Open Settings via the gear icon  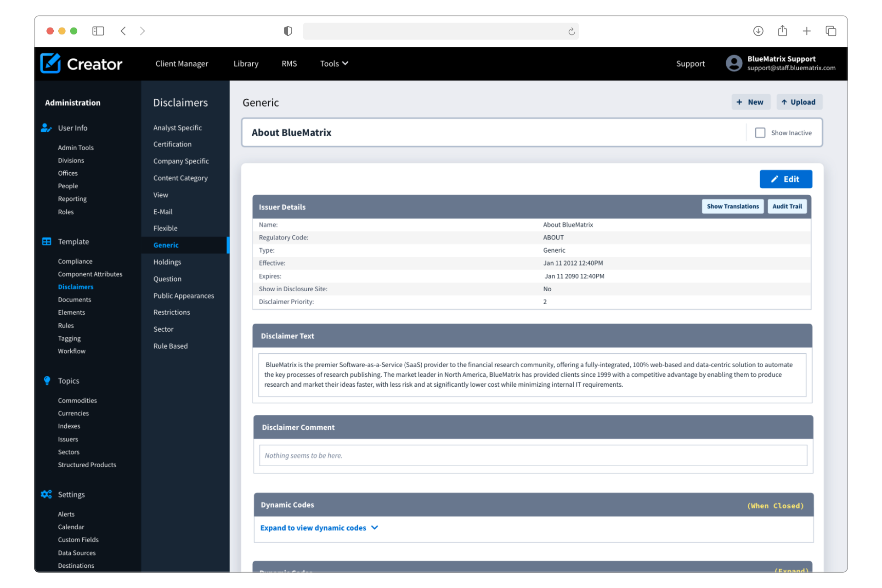coord(46,494)
